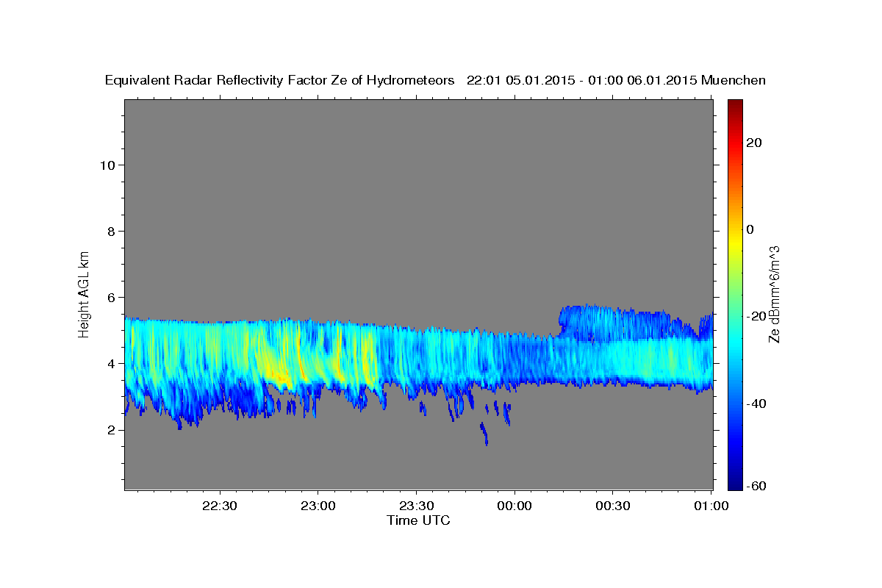
Task: Click the '00:00' time tick label
Action: (x=514, y=506)
